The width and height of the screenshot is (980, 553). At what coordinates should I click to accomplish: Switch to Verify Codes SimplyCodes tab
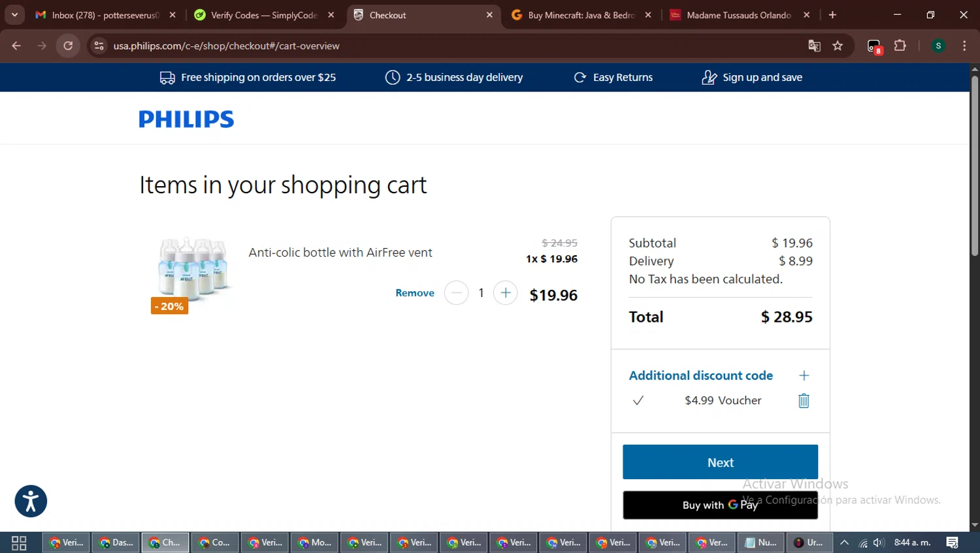(x=263, y=15)
